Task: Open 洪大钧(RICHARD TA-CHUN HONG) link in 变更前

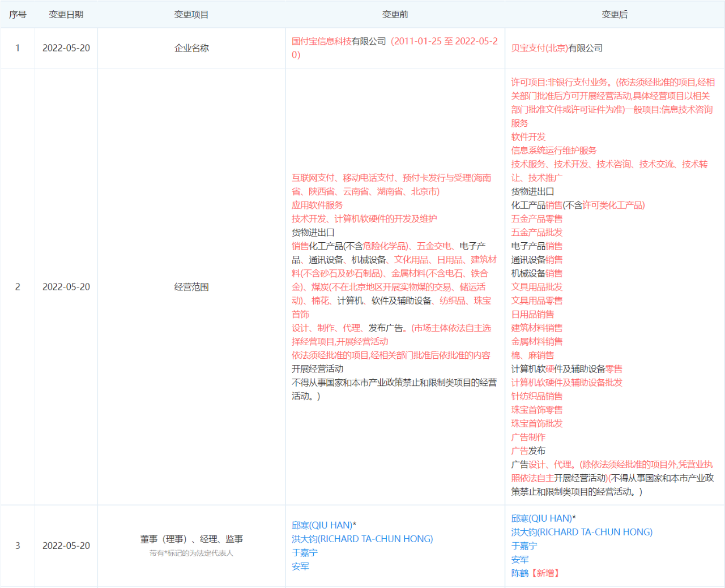Action: [362, 539]
